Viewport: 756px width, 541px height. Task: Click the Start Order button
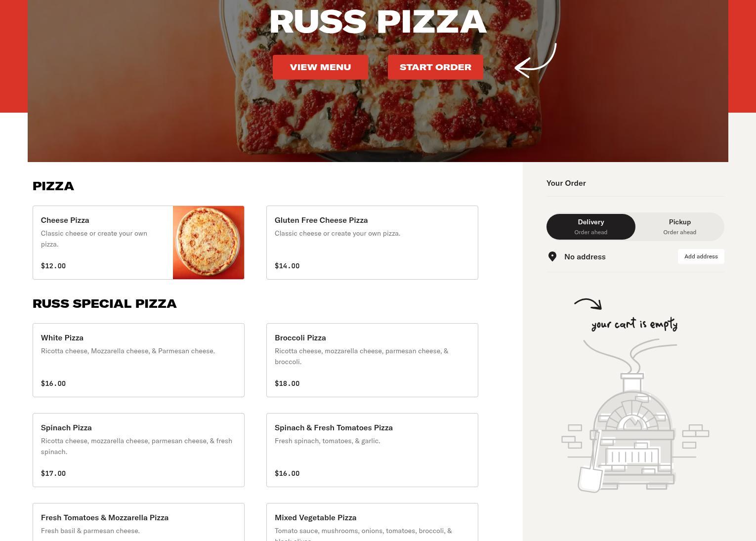tap(435, 67)
